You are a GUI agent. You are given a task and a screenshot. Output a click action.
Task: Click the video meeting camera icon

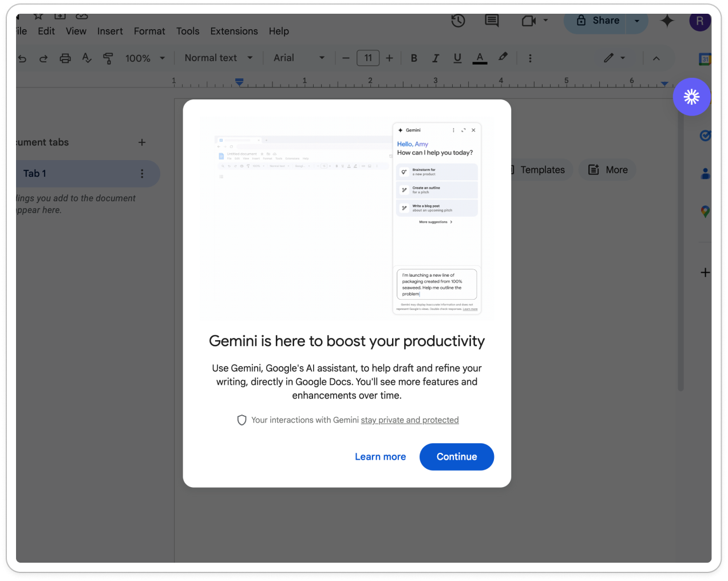[x=528, y=21]
